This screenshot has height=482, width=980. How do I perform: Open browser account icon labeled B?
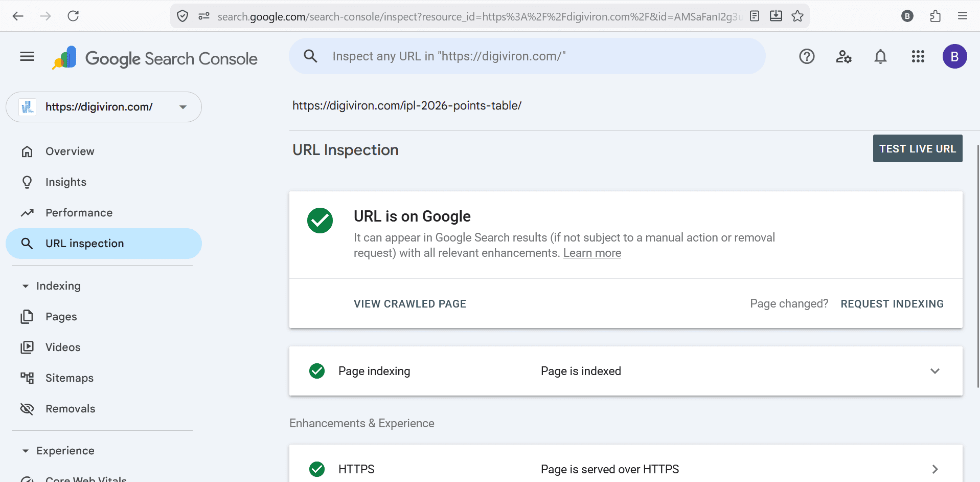tap(907, 16)
